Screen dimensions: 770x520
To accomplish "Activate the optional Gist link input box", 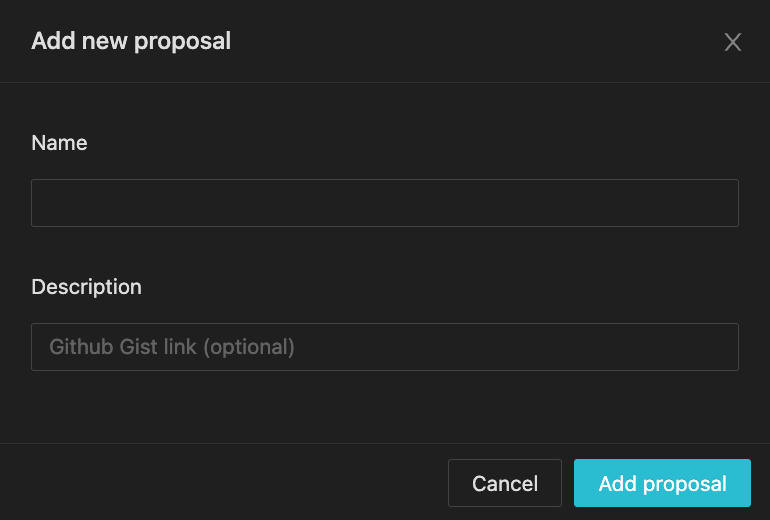I will click(385, 347).
